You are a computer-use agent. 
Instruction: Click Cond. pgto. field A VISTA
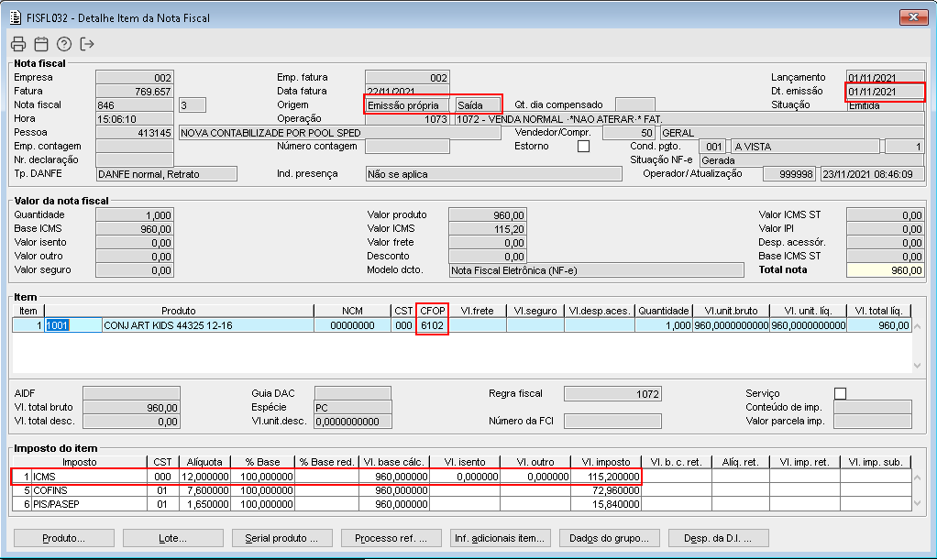pos(806,147)
